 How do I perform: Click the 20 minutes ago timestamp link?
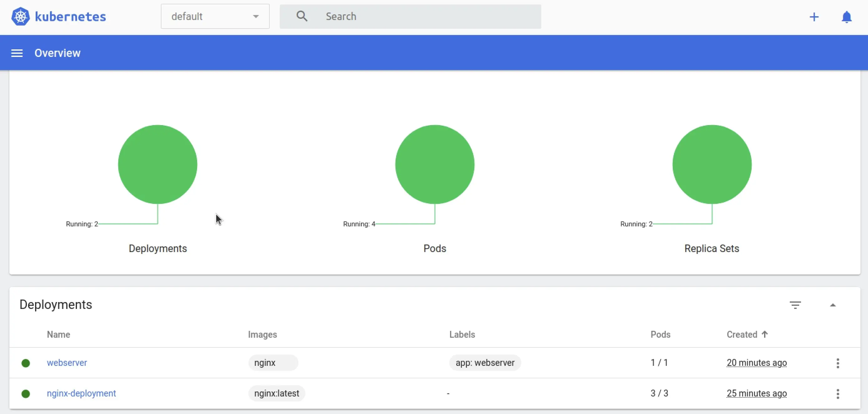pos(757,363)
